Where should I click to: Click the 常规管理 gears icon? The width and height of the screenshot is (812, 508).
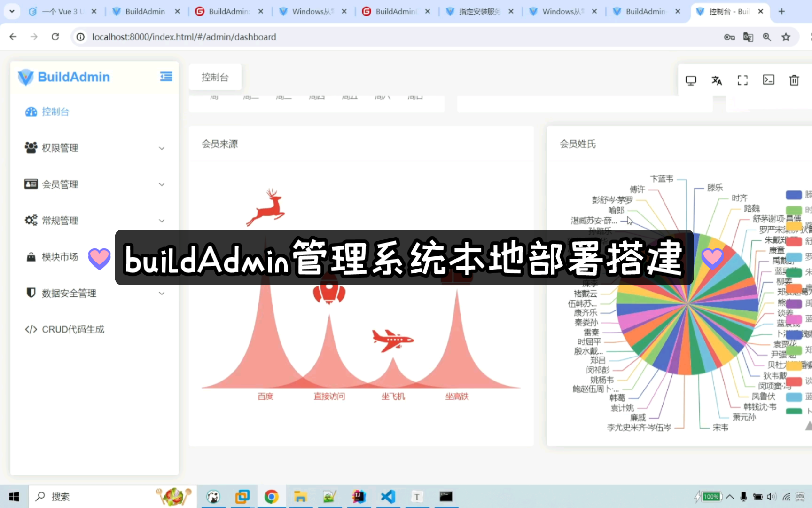tap(31, 220)
